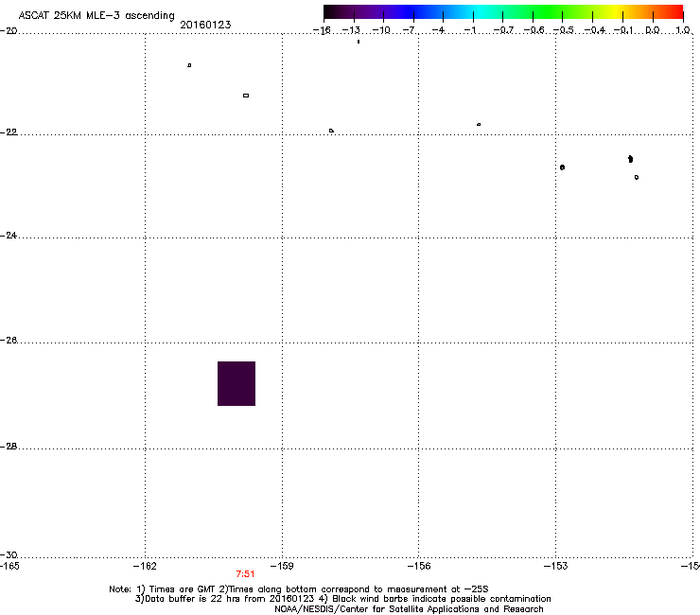Click the -165 longitude axis label
This screenshot has width=700, height=615.
(x=9, y=566)
